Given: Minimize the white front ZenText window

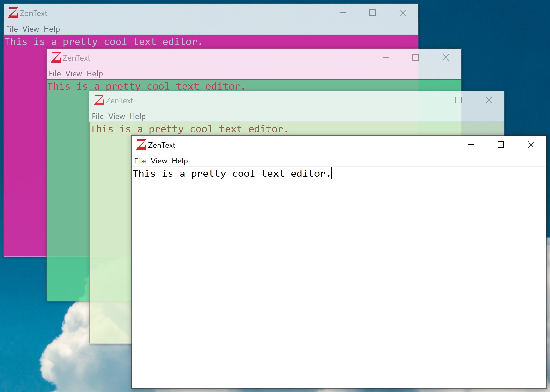Looking at the screenshot, I should tap(471, 145).
